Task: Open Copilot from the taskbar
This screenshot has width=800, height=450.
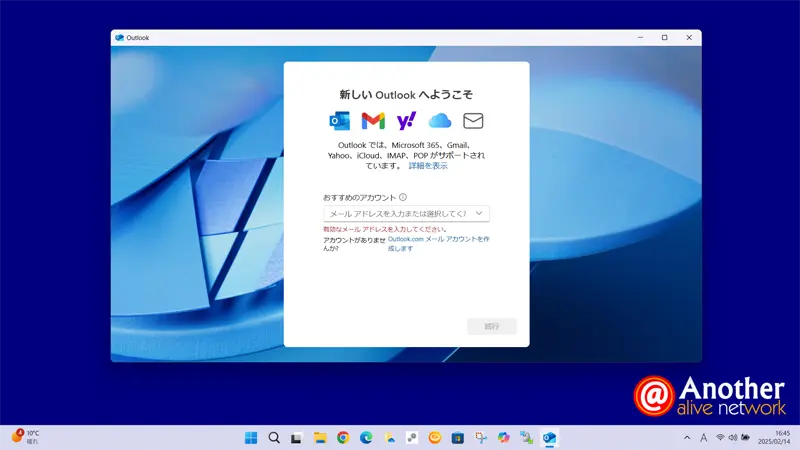Action: [504, 438]
